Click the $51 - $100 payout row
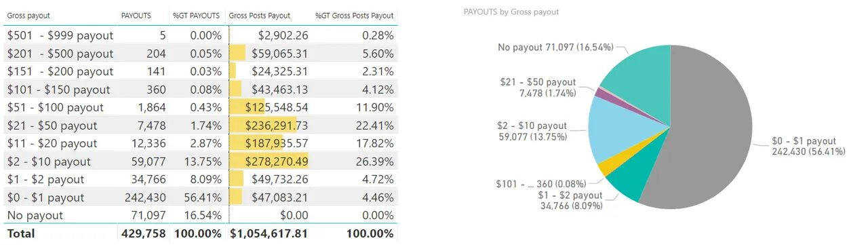 click(x=200, y=107)
